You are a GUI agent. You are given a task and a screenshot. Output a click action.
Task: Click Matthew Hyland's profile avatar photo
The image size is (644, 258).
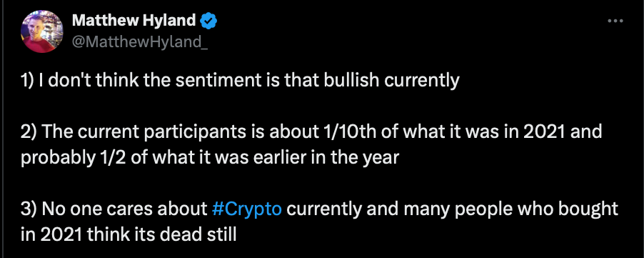pyautogui.click(x=42, y=31)
